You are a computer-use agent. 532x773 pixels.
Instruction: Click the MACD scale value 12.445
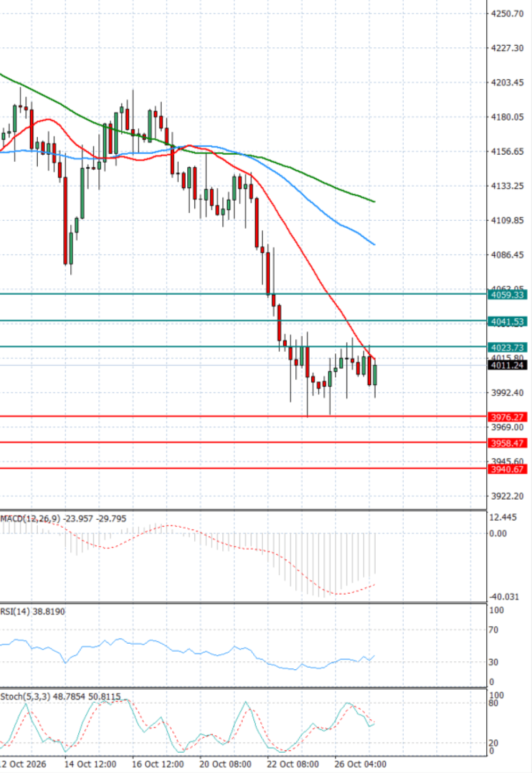[503, 518]
